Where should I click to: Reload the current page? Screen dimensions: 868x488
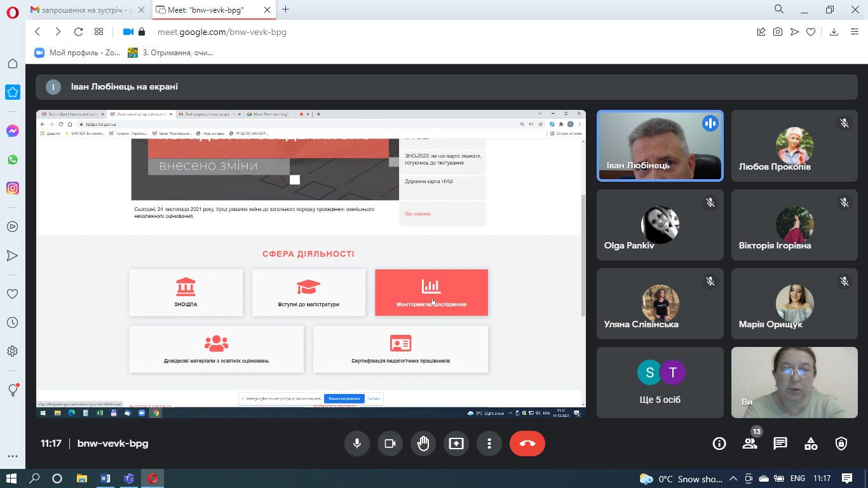[x=79, y=32]
